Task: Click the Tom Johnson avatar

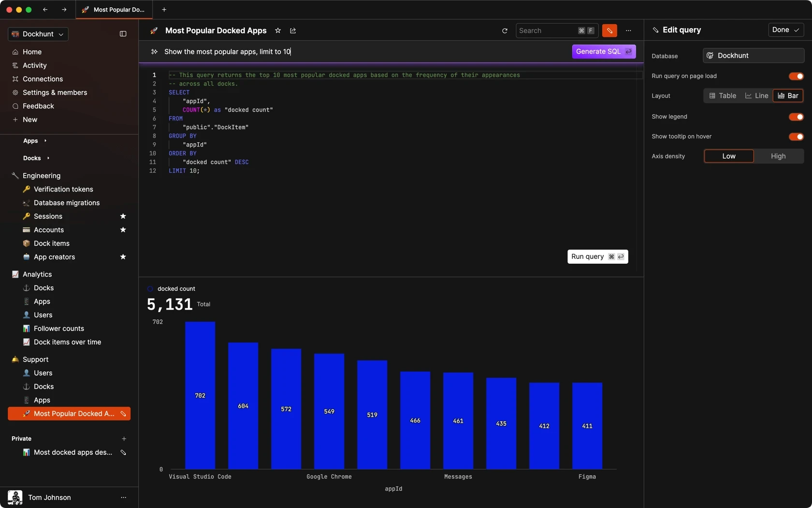Action: click(x=15, y=497)
